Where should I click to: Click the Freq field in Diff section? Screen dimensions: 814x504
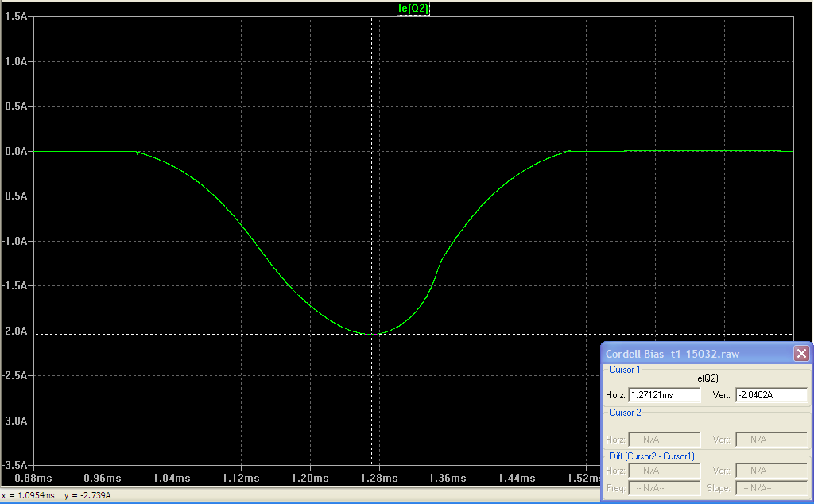(664, 488)
